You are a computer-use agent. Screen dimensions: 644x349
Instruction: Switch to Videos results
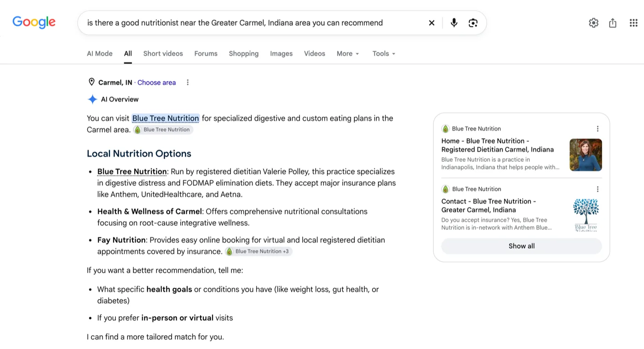[x=315, y=53]
